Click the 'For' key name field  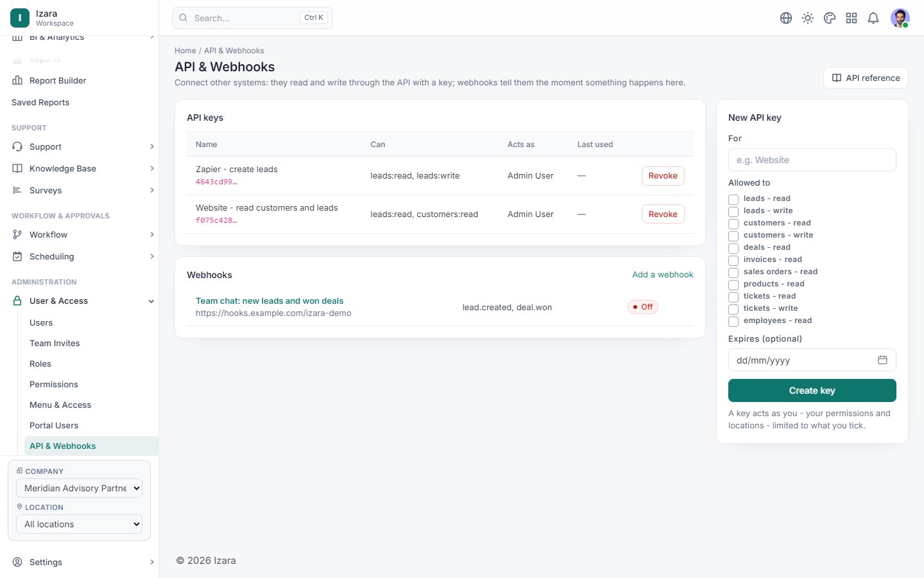point(812,160)
